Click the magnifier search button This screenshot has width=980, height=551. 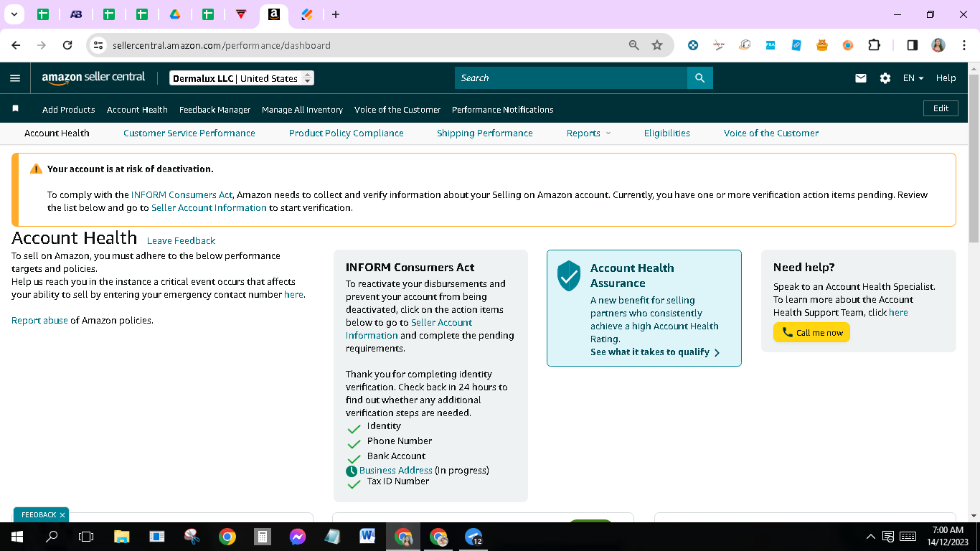coord(699,78)
